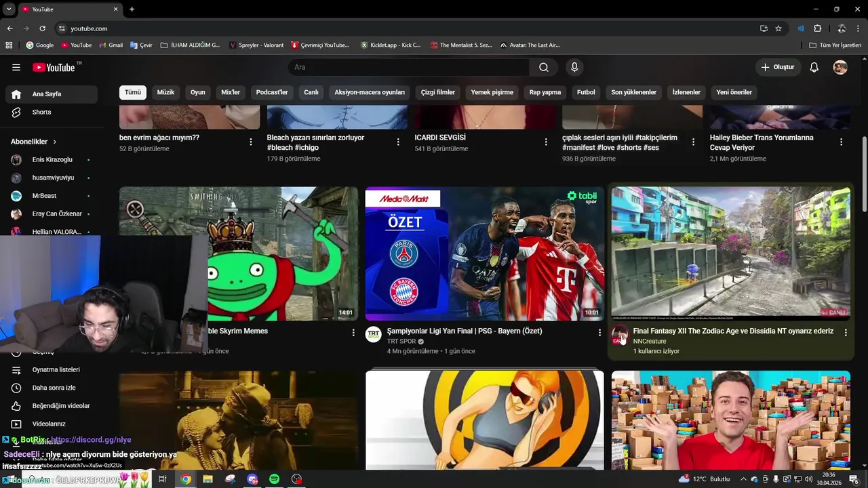Image resolution: width=868 pixels, height=488 pixels.
Task: Open the Çeviri bookmark
Action: 141,45
